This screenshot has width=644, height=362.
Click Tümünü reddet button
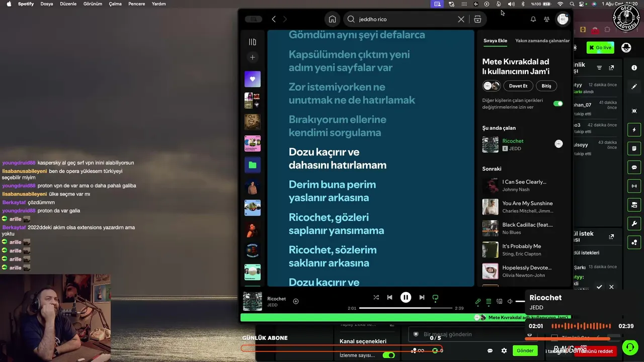pos(595,351)
